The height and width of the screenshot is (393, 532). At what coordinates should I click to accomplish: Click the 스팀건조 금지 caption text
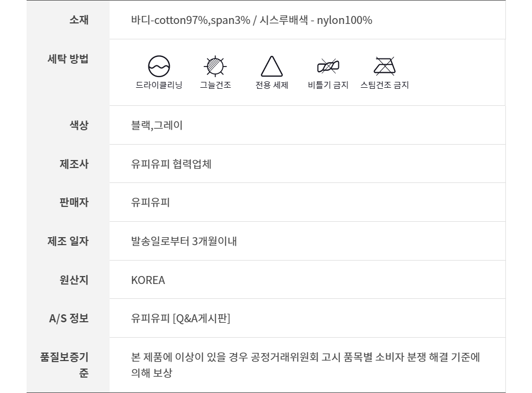384,85
